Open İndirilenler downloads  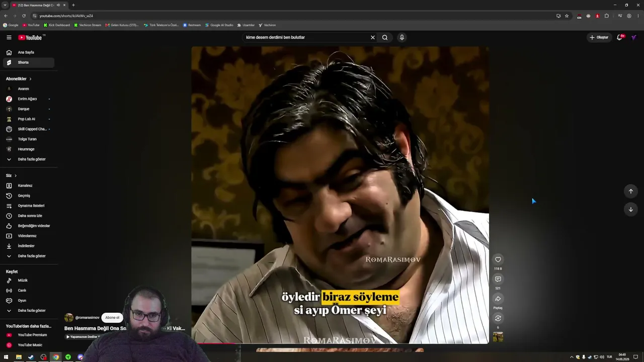pos(29,246)
